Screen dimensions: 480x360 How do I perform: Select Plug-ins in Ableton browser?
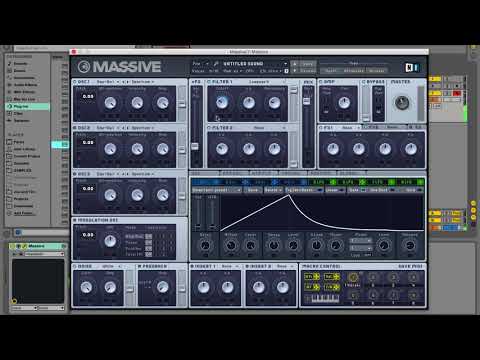coord(28,107)
